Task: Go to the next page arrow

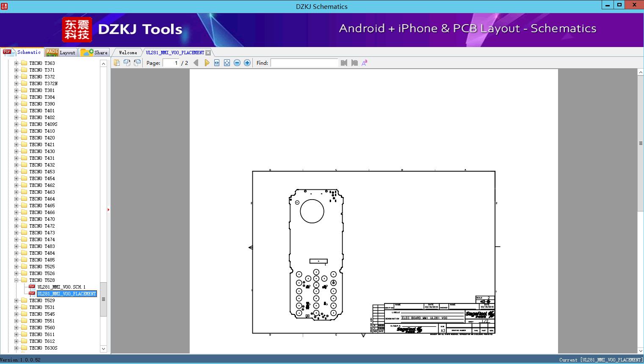Action: click(207, 63)
